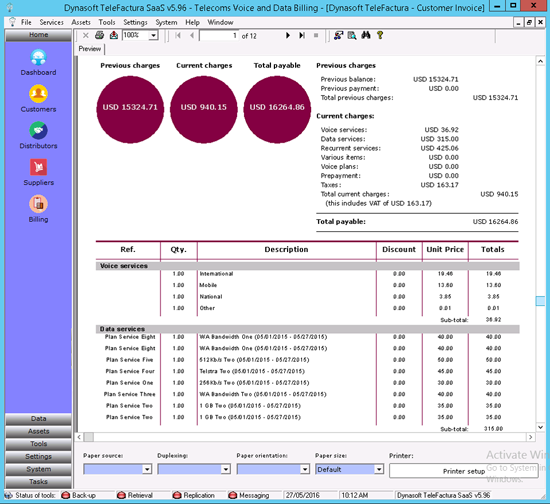Click the search text magnifier icon
550x504 pixels.
(x=352, y=35)
